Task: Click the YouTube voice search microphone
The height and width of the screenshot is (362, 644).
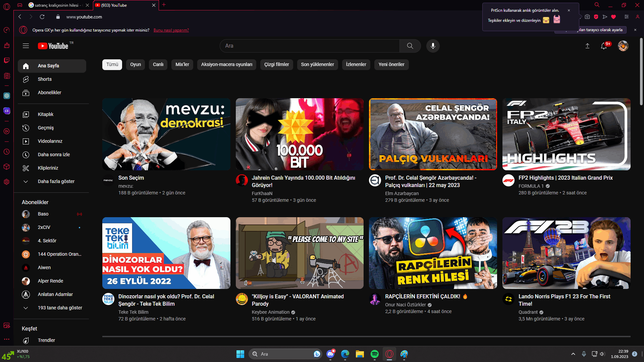Action: 433,46
